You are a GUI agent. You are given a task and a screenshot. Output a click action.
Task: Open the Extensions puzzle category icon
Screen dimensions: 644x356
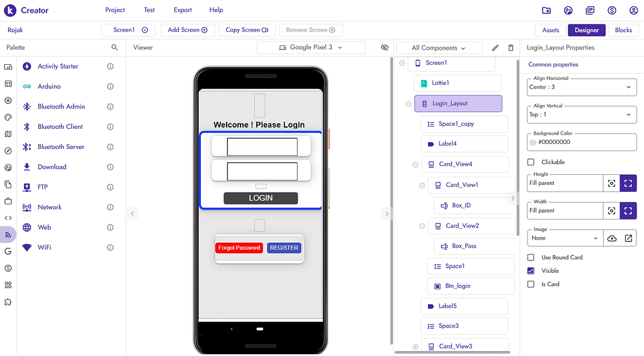(x=8, y=302)
